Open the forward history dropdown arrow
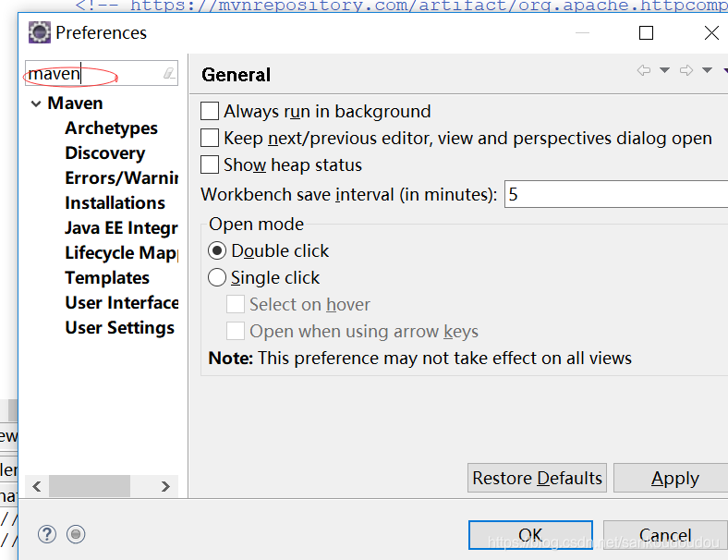This screenshot has height=560, width=728. tap(707, 70)
